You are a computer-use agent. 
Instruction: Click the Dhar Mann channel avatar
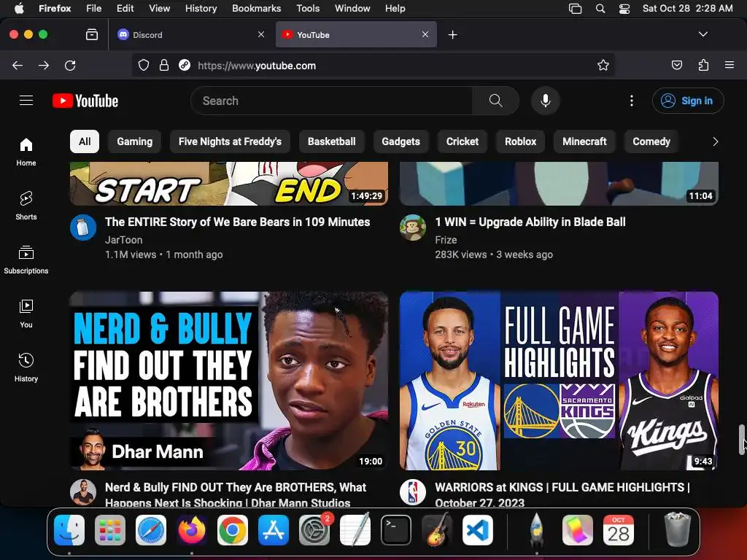[83, 492]
